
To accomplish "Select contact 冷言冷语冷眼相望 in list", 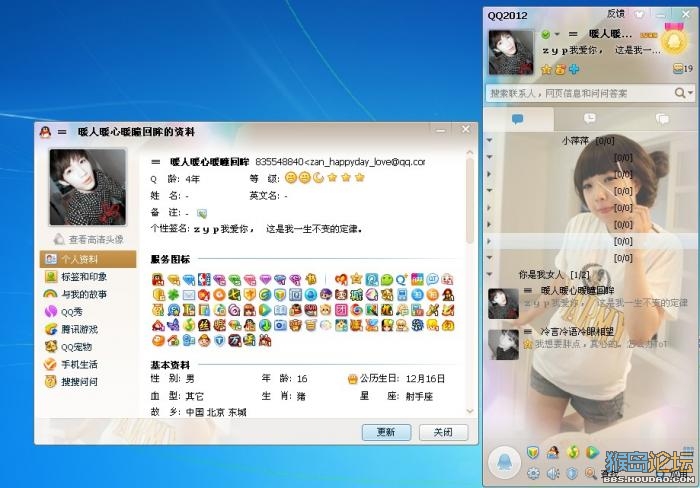I will [589, 344].
